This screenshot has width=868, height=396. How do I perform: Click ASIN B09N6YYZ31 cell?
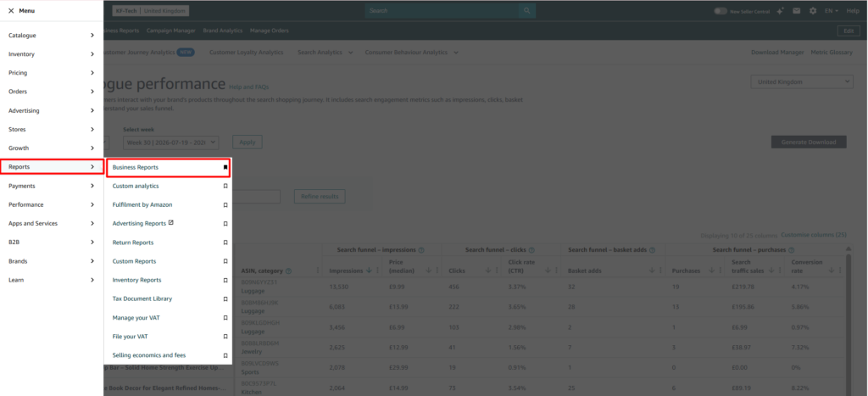point(259,282)
